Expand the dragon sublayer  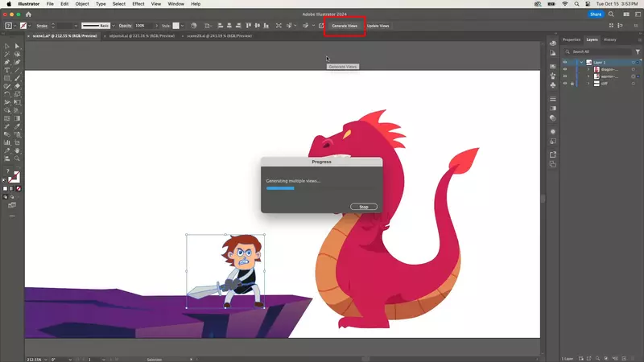point(588,70)
